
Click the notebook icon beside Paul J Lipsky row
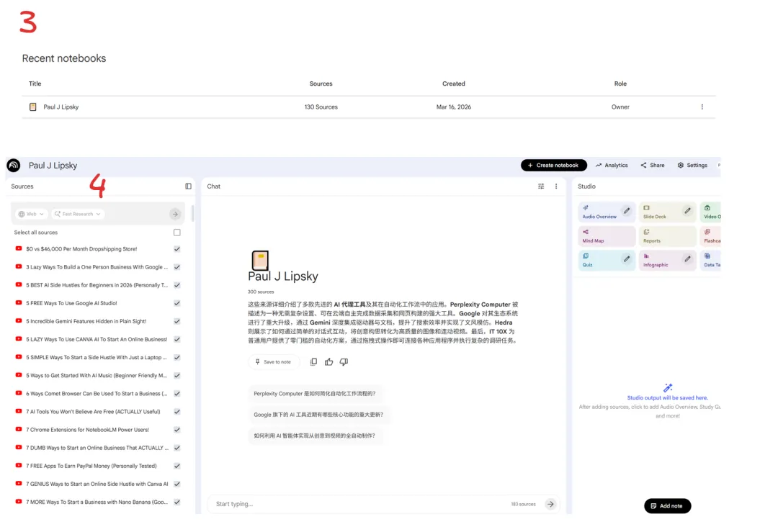pyautogui.click(x=32, y=107)
